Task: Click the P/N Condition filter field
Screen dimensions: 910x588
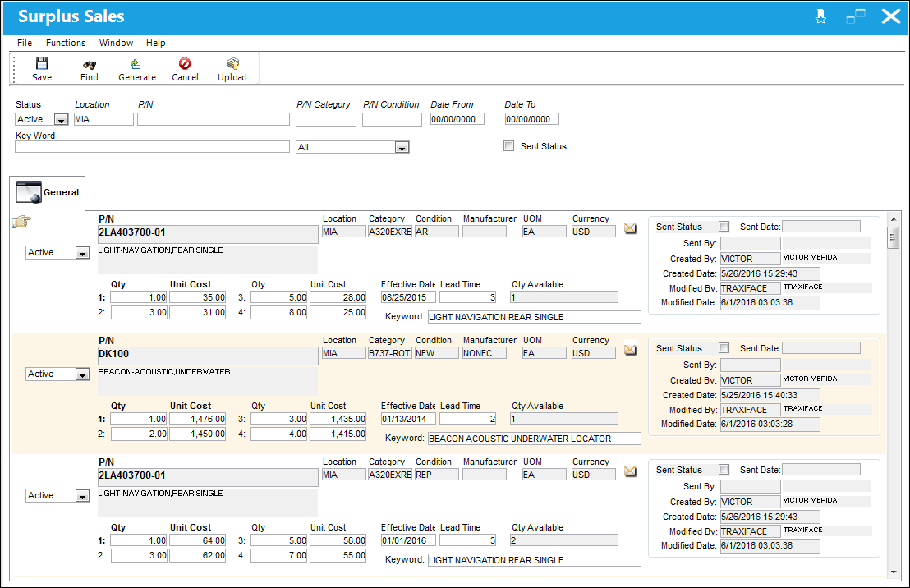Action: tap(392, 120)
